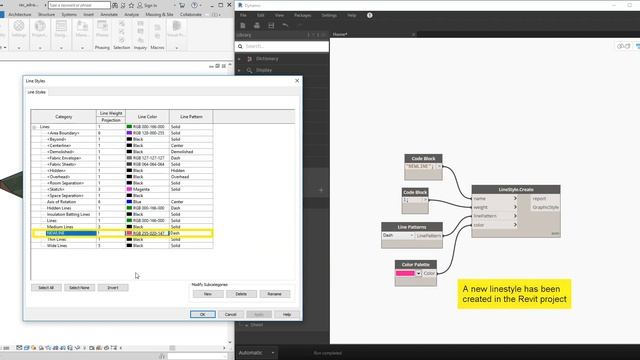Screen dimensions: 640x360
Task: Click OK in the Line Styles dialog
Action: click(x=202, y=314)
